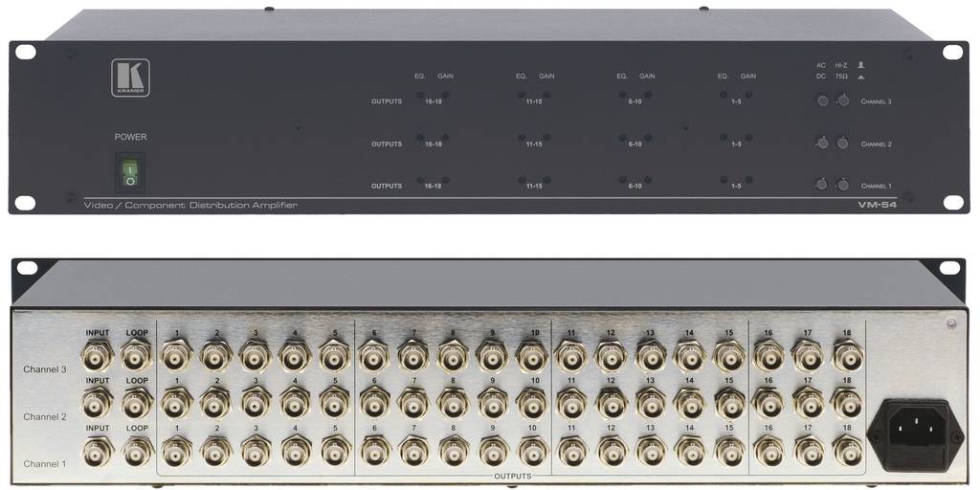Viewport: 980px width, 490px height.
Task: Click the front-panel 'CHANNEL 1' label
Action: 876,186
